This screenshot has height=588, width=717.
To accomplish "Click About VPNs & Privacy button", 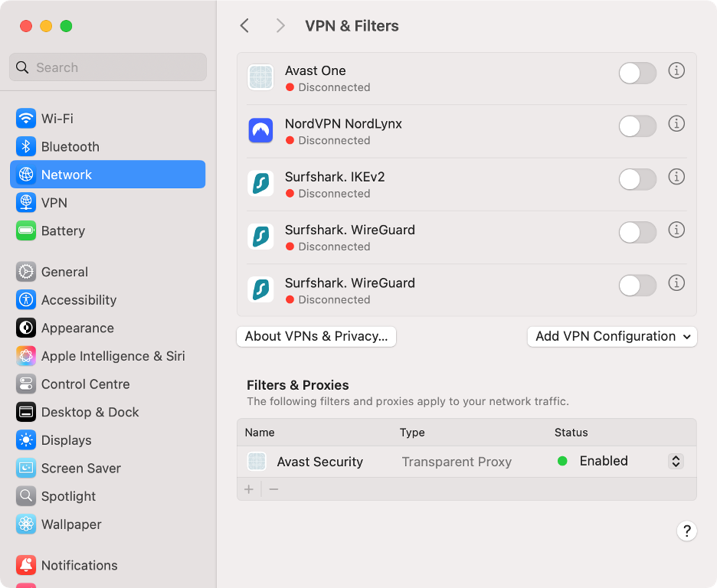I will 316,336.
